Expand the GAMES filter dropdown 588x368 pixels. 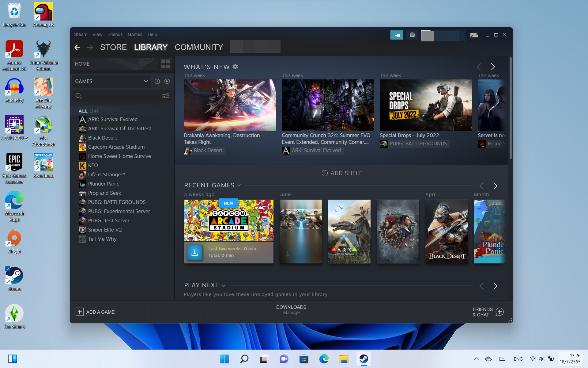[145, 81]
